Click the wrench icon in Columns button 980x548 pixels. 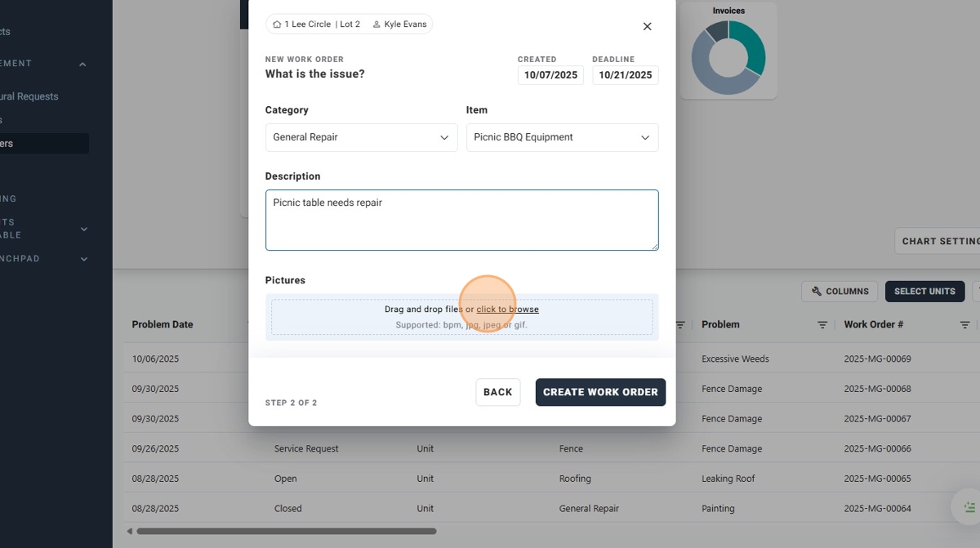(x=817, y=292)
